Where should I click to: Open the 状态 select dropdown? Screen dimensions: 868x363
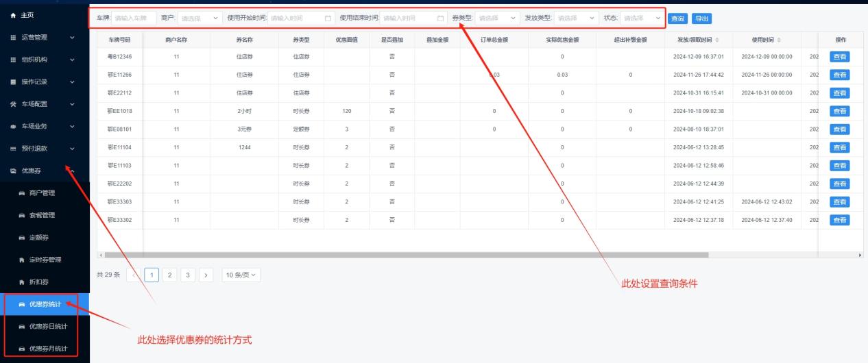click(x=642, y=18)
